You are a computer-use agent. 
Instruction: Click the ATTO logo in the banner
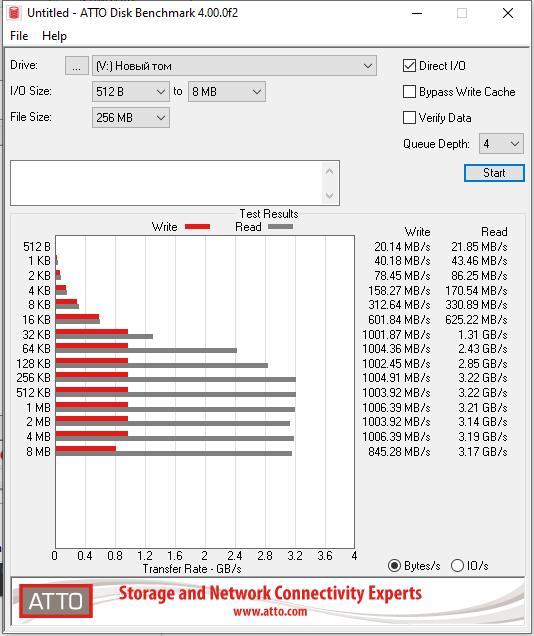click(x=56, y=601)
